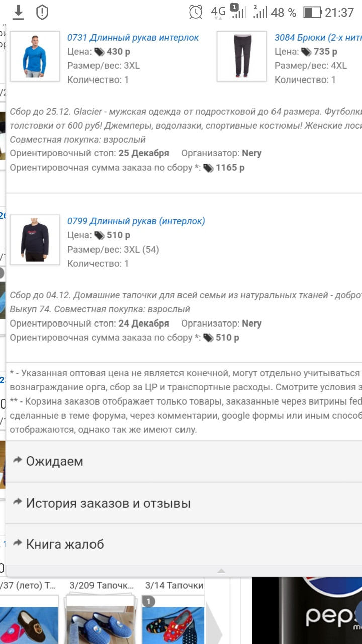Viewport: 362px width, 644px height.
Task: Open product link 3084 Брюки
Action: click(318, 38)
